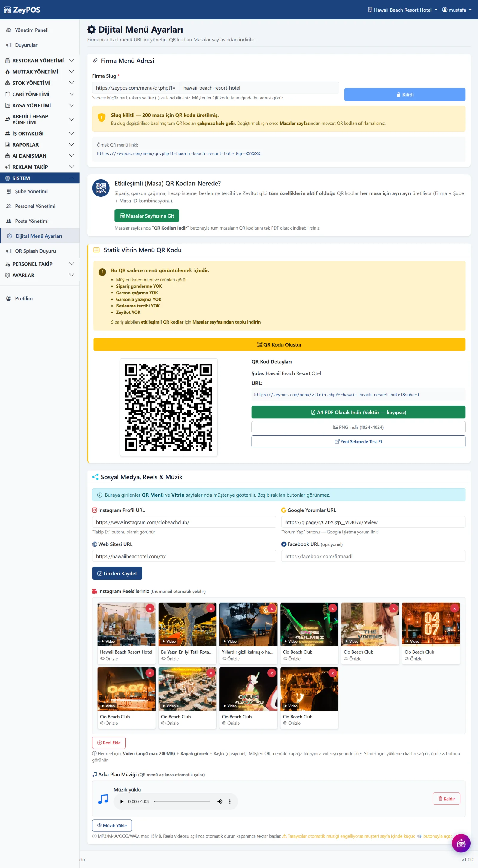Expand REKLAM TAKİP menu section

point(40,167)
